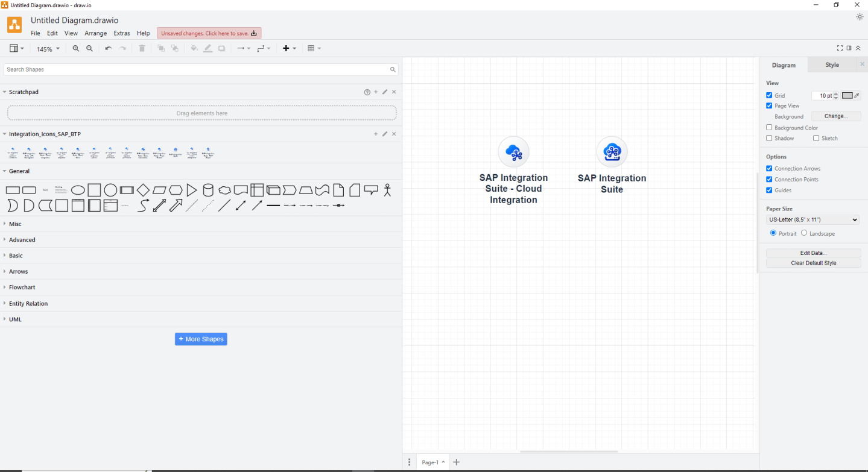Switch appearance with the sun icon

(860, 17)
